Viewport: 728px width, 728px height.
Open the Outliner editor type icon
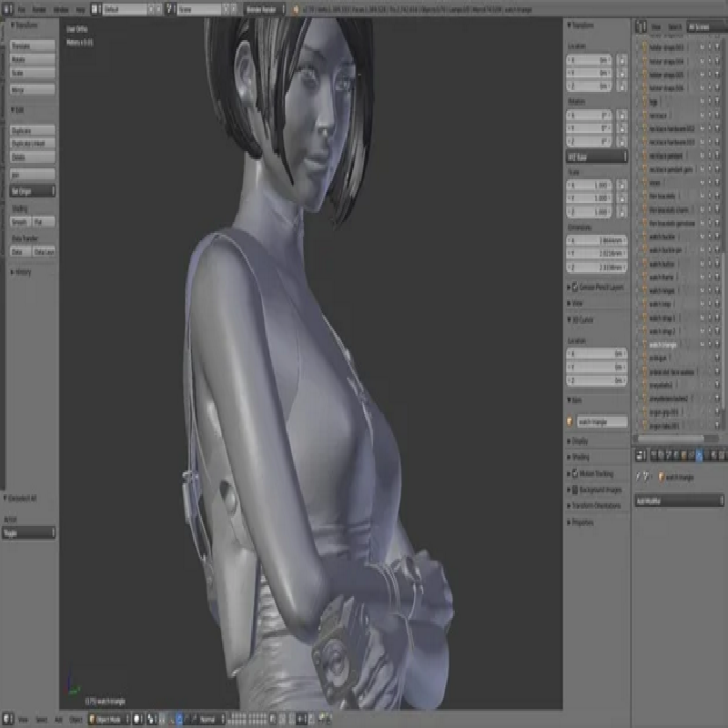(642, 26)
